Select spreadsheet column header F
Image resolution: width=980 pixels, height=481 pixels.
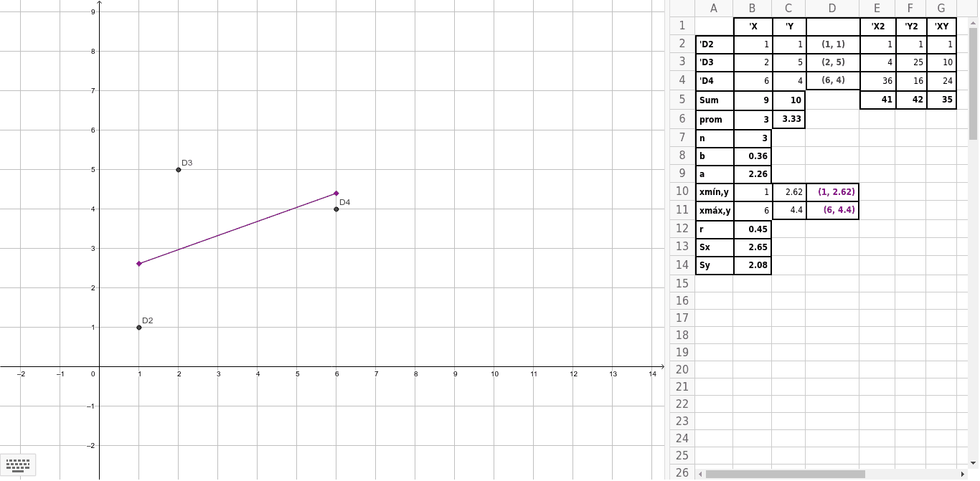(910, 9)
